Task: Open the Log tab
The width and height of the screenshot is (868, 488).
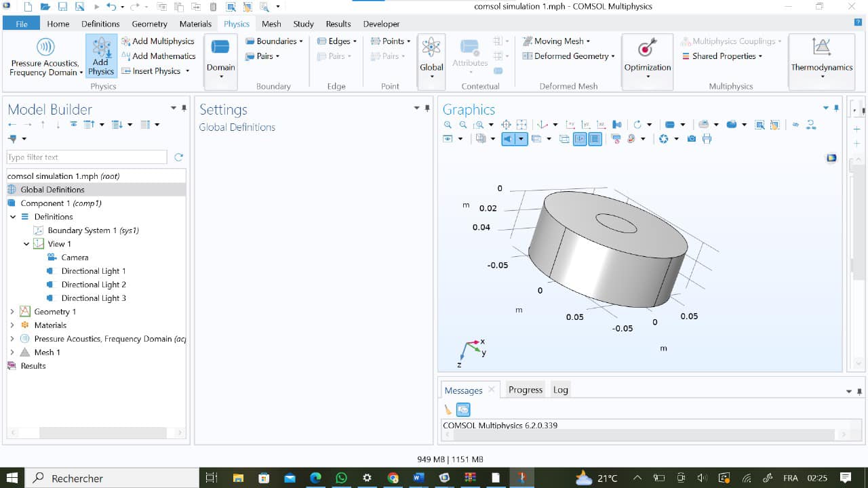Action: 560,390
